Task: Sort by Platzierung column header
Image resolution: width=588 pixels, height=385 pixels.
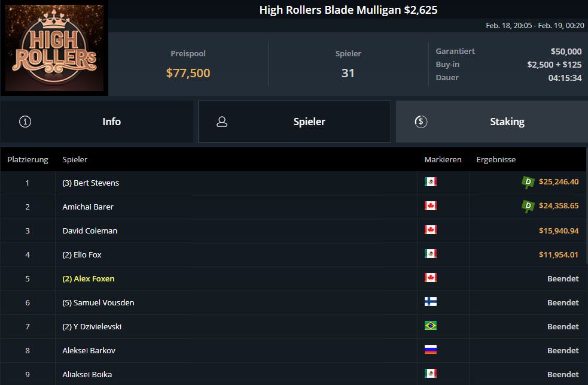Action: point(28,159)
